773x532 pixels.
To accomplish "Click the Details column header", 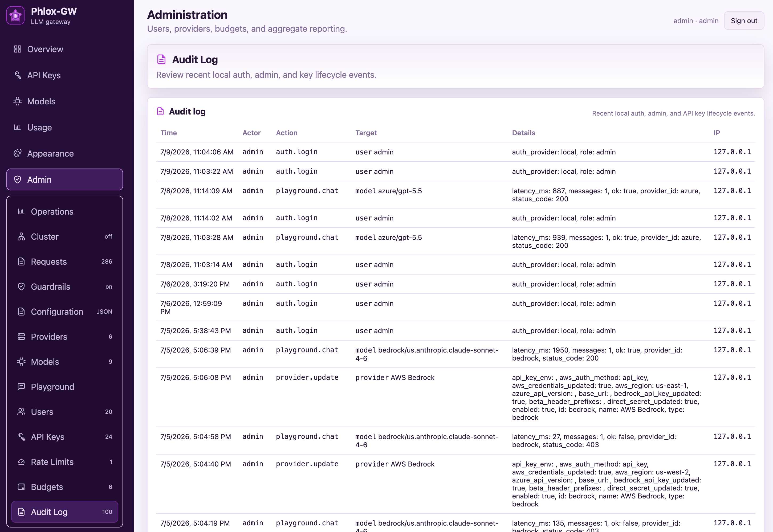I will (x=523, y=133).
